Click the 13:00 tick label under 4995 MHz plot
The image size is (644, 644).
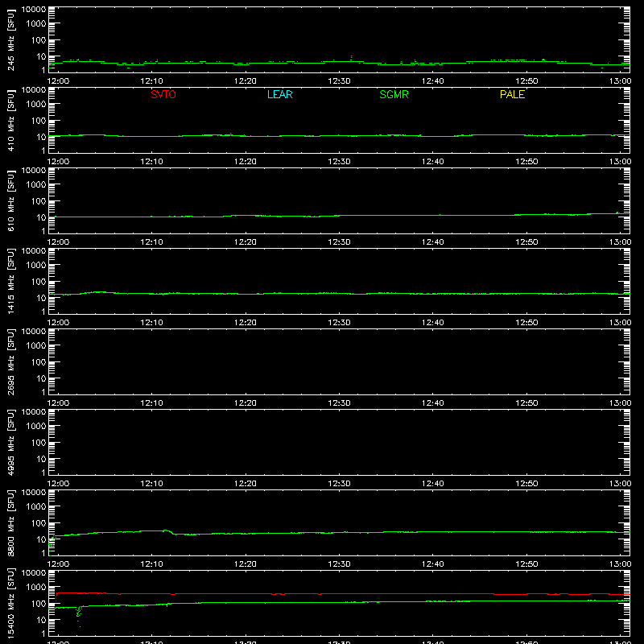pos(620,484)
